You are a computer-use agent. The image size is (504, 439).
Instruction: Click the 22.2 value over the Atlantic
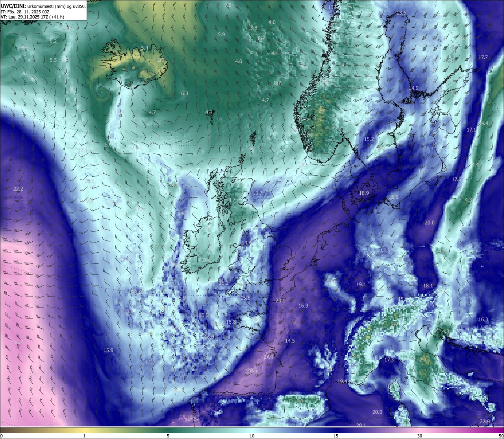point(18,189)
